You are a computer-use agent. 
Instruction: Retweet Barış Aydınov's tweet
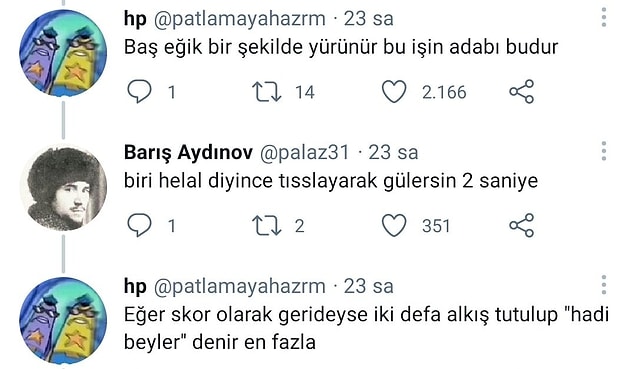click(266, 225)
